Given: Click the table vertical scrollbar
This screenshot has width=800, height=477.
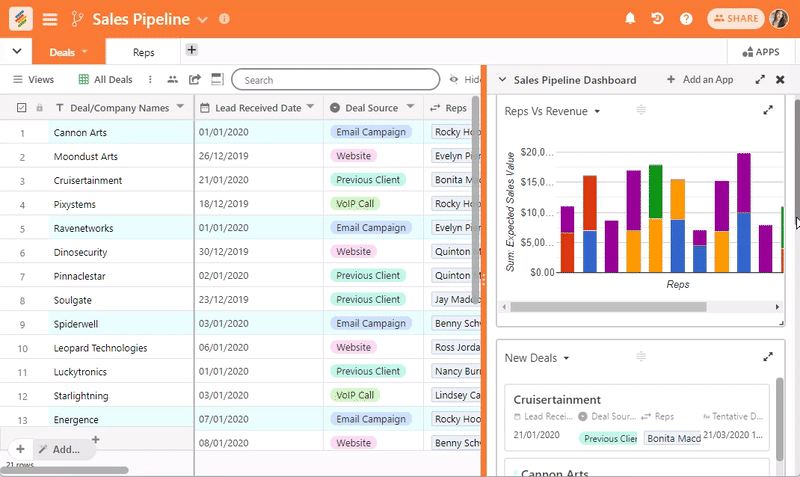Looking at the screenshot, I should [x=476, y=200].
